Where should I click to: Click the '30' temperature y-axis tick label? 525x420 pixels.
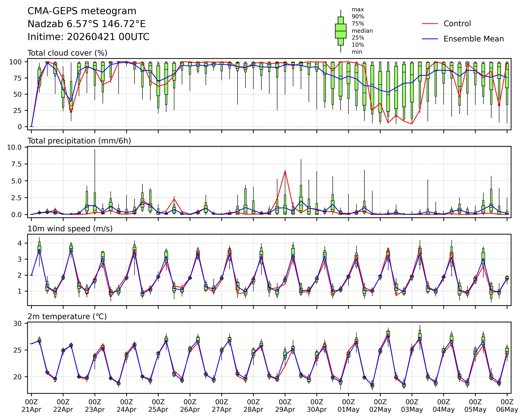(18, 323)
